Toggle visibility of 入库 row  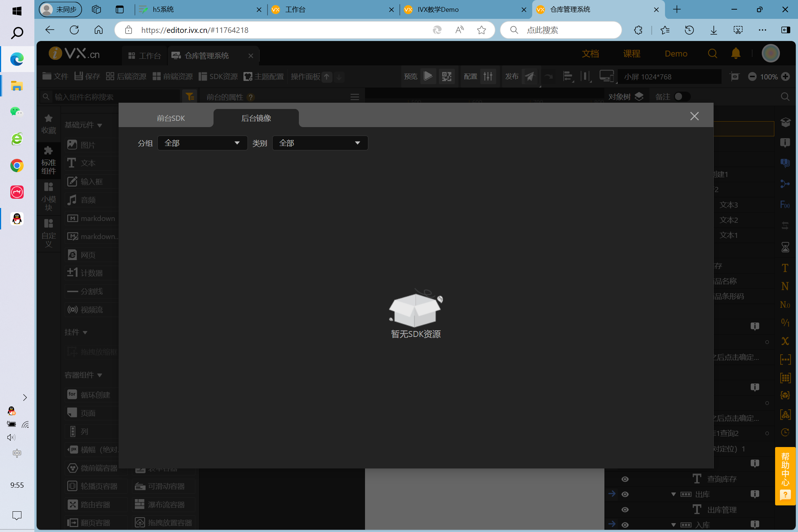pyautogui.click(x=625, y=525)
